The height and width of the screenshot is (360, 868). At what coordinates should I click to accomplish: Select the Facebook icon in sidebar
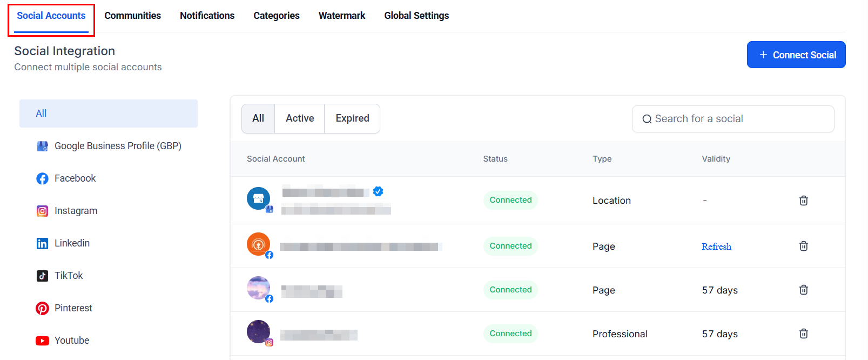point(42,178)
